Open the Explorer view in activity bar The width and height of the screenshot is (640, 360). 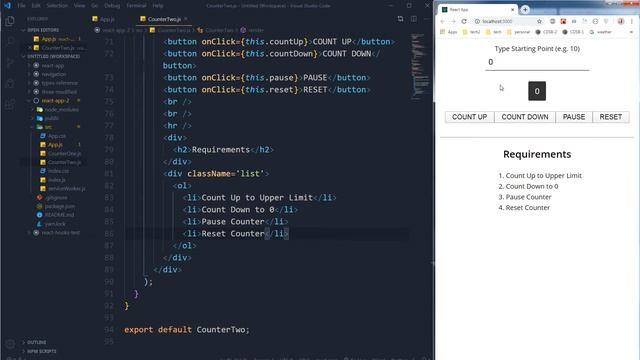tap(10, 21)
